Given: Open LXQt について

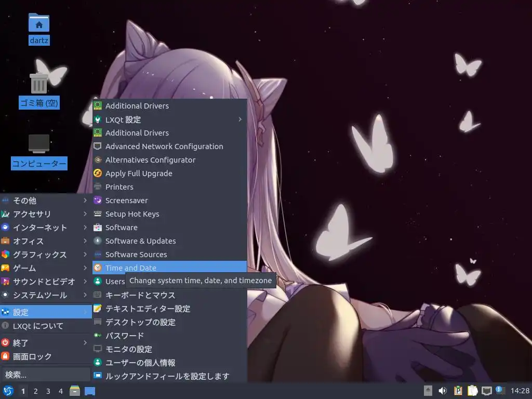Looking at the screenshot, I should (46, 326).
